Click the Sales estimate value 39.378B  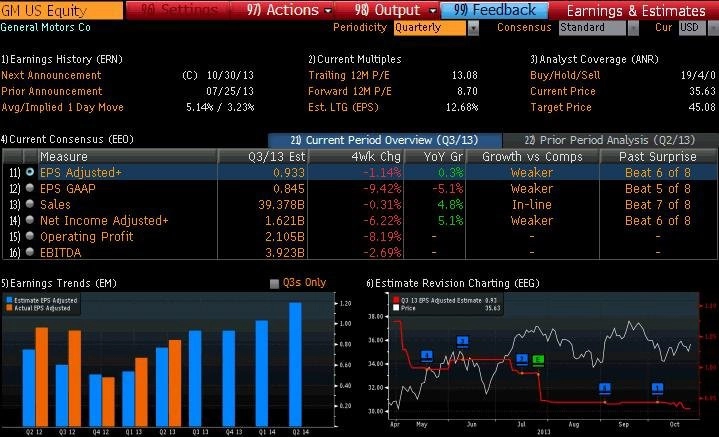coord(282,205)
